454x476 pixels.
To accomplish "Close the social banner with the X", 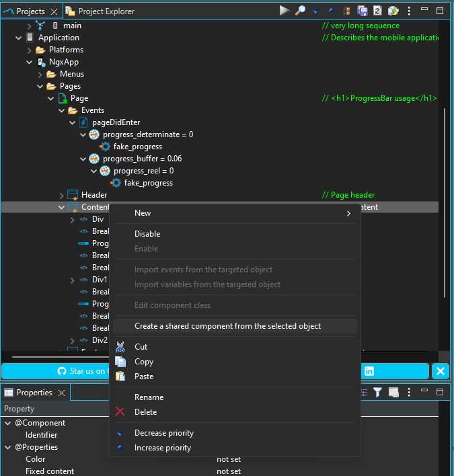I will [440, 371].
